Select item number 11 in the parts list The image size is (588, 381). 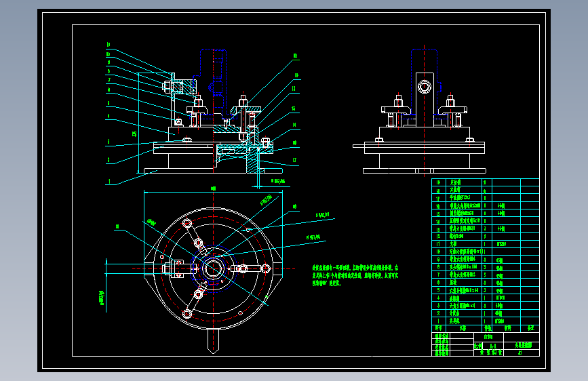(438, 244)
